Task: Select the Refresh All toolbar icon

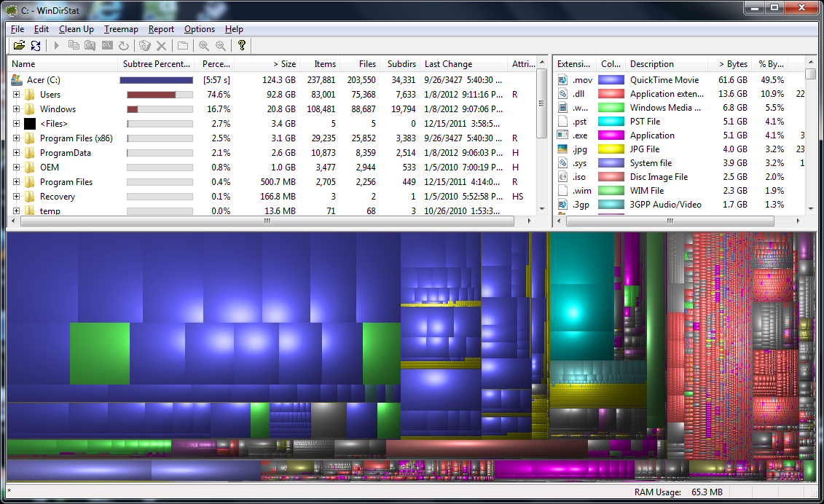Action: [x=36, y=45]
